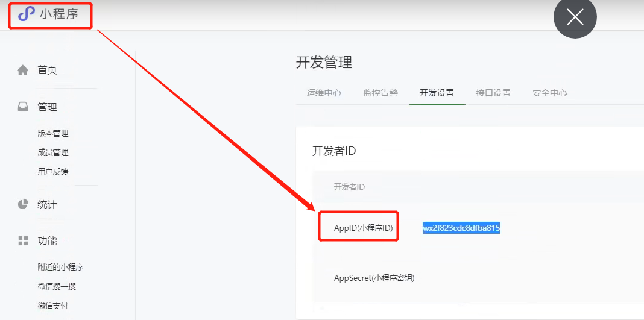The image size is (644, 320).
Task: Open 附近的小程序 in the sidebar
Action: tap(61, 267)
